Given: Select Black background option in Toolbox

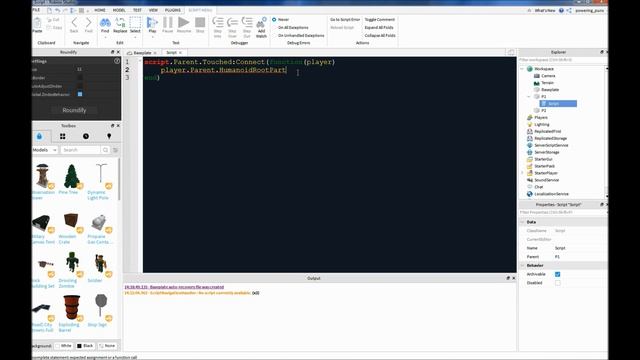Looking at the screenshot, I should (x=85, y=346).
